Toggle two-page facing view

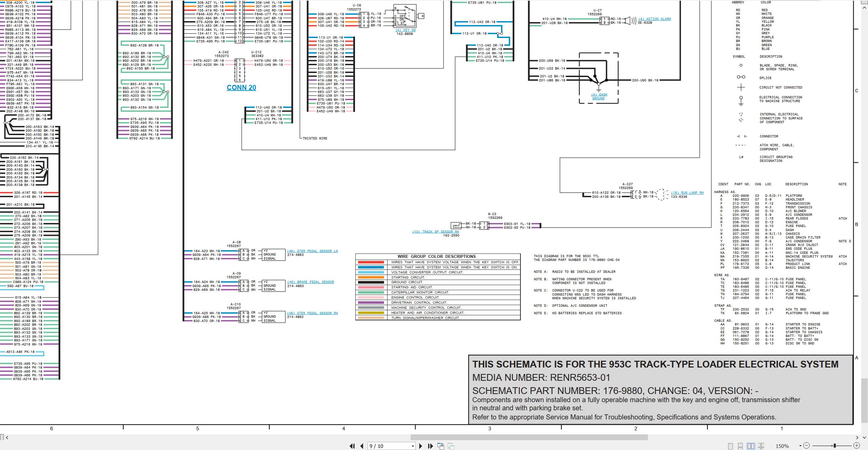tap(751, 446)
